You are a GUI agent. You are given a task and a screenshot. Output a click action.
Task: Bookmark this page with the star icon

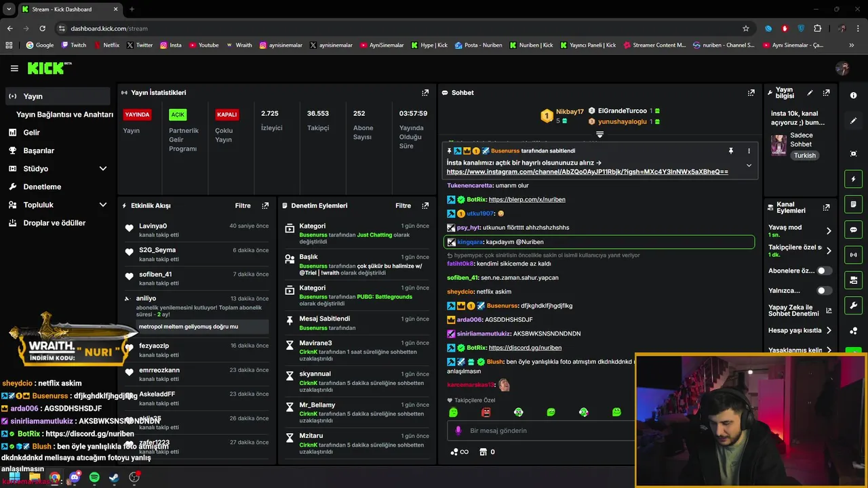click(x=746, y=28)
